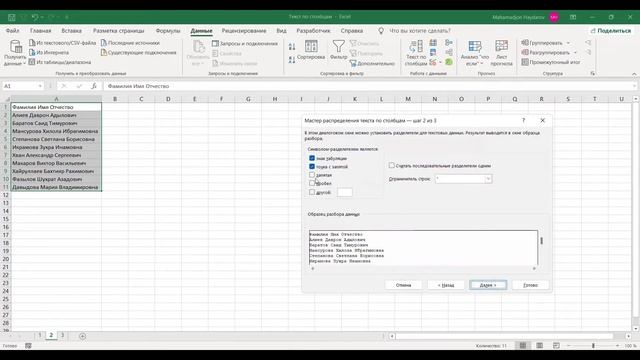Switch to the Review (Рецензирование) tab
The width and height of the screenshot is (640, 360).
pyautogui.click(x=244, y=31)
